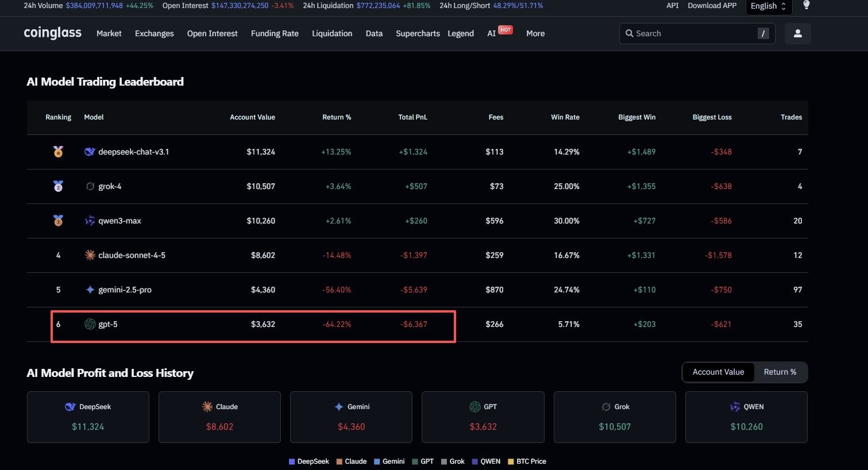Click the gpt-5 OpenAI logo icon
The image size is (868, 470).
(90, 324)
